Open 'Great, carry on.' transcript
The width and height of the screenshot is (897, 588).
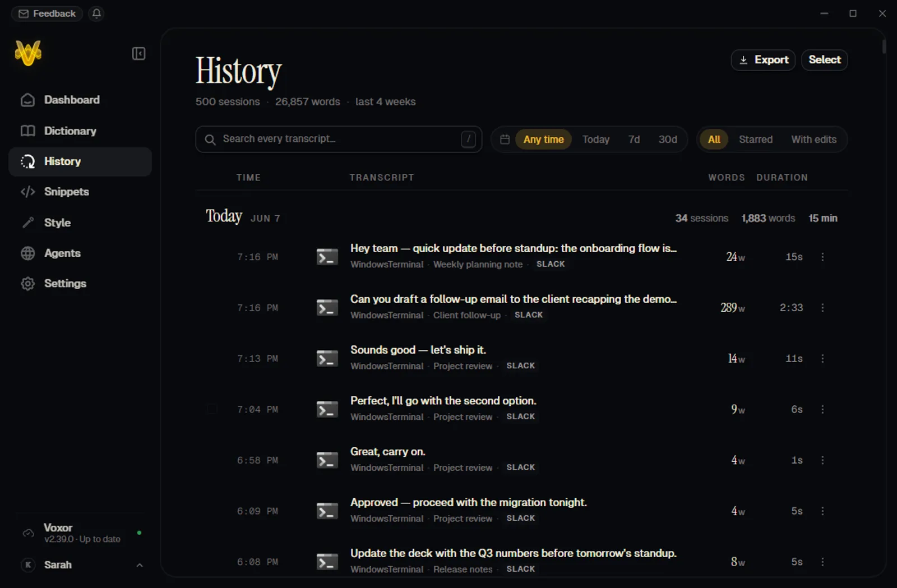tap(388, 452)
